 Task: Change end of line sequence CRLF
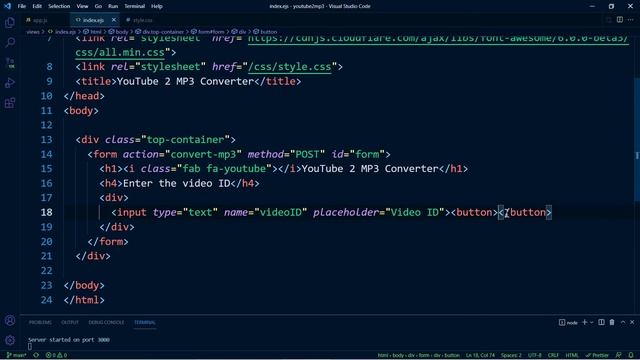tap(553, 355)
